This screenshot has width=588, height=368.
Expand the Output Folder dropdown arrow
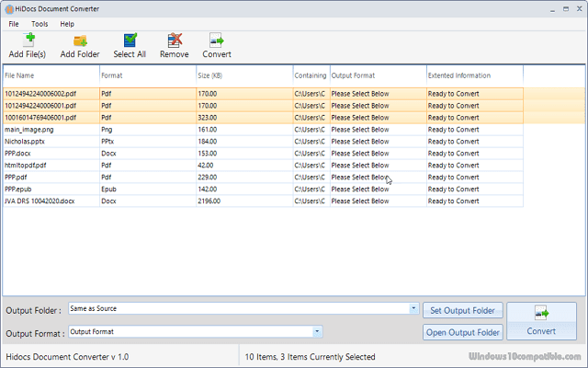pos(413,309)
